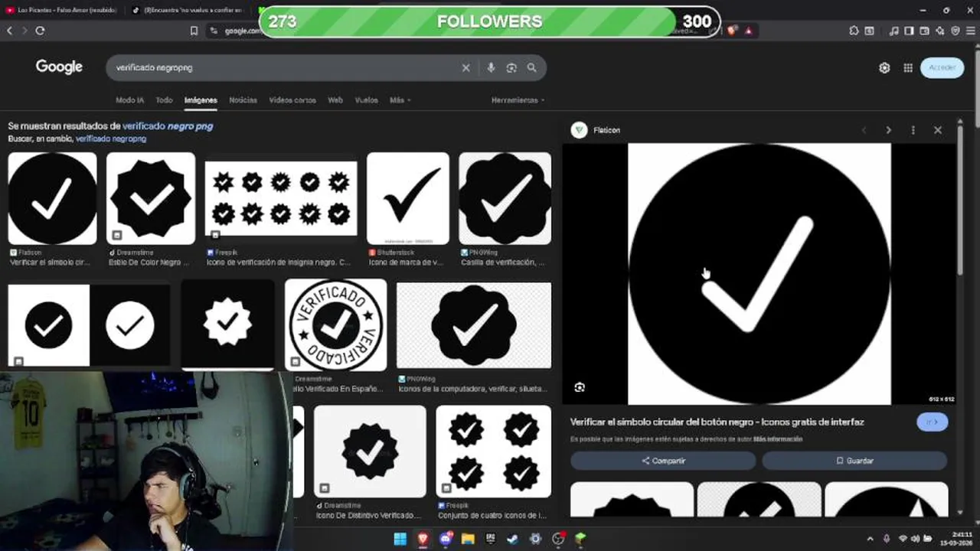Open Windows Start menu
The width and height of the screenshot is (980, 551).
pyautogui.click(x=400, y=539)
